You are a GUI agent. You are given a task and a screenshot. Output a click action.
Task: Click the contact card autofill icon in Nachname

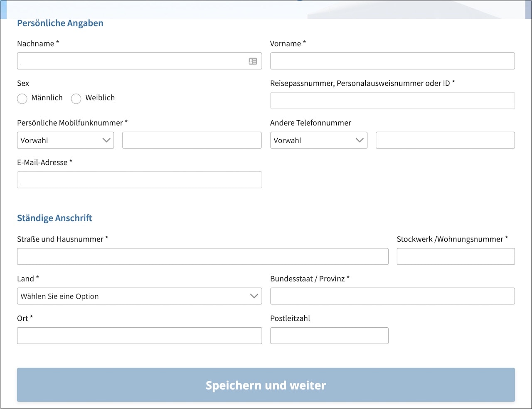tap(253, 61)
